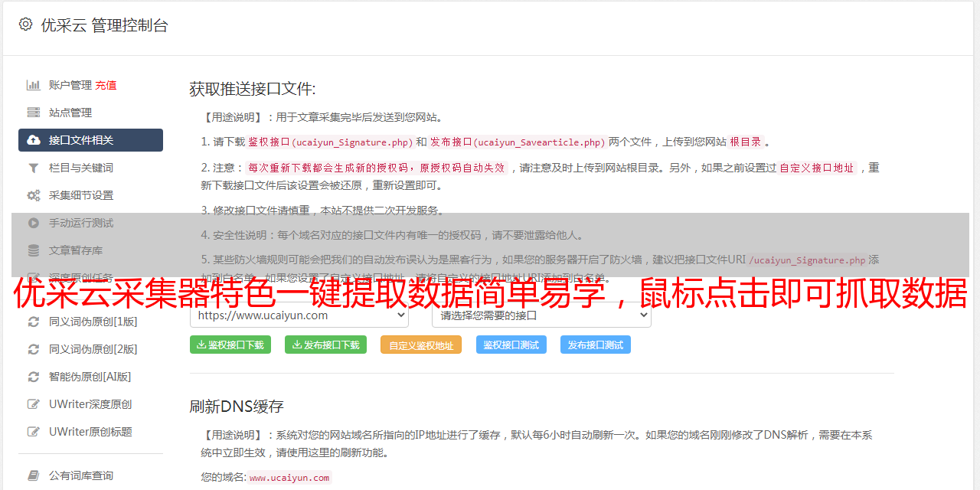Click the filter icon for 栏目与关键词
Viewport: 980px width, 490px height.
click(34, 168)
